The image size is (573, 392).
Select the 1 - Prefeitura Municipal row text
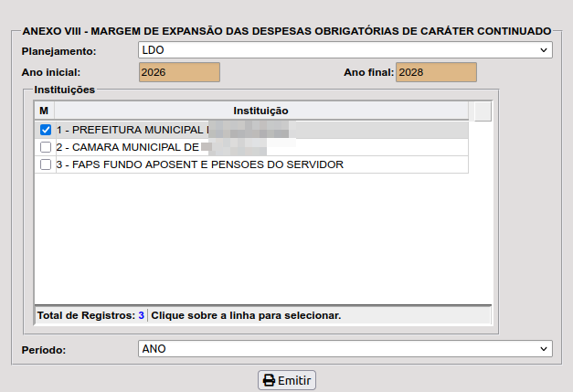point(128,130)
